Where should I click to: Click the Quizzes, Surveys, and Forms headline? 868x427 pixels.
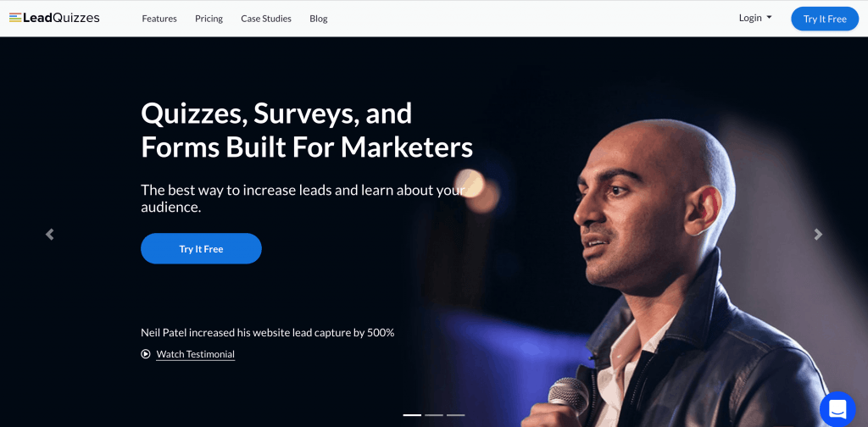(x=307, y=130)
